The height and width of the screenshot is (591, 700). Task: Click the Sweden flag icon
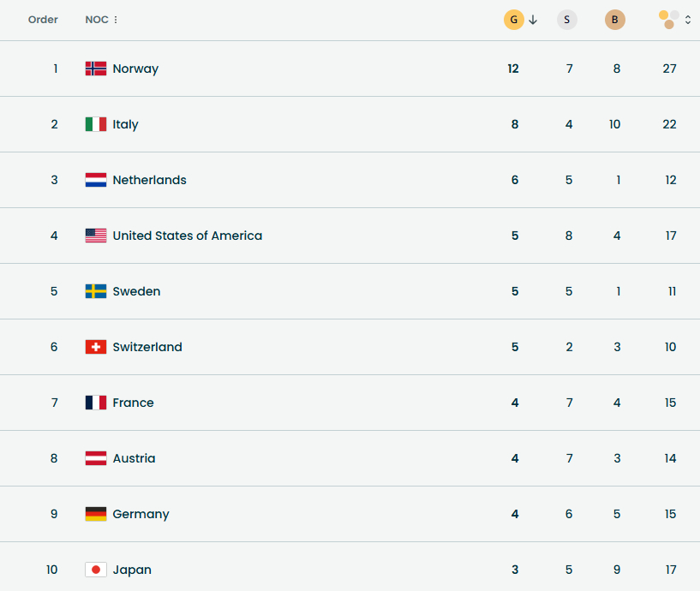[96, 291]
